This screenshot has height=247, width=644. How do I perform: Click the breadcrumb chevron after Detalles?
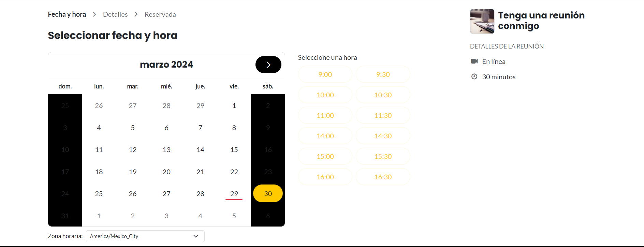tap(136, 14)
